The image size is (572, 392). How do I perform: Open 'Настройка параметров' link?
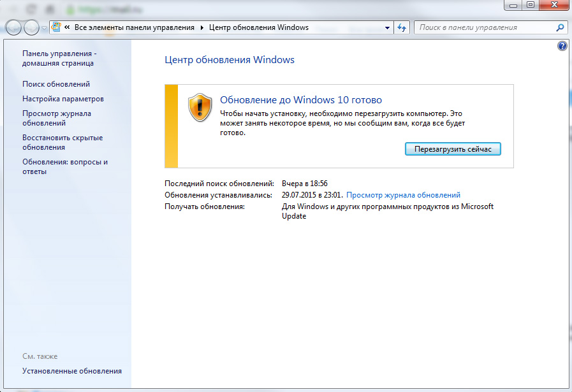tap(63, 99)
